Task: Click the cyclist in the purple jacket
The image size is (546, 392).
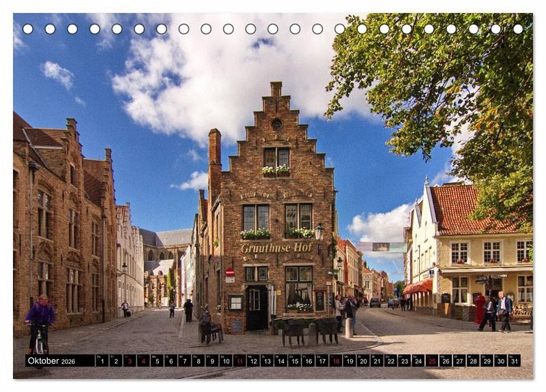Action: [40, 315]
